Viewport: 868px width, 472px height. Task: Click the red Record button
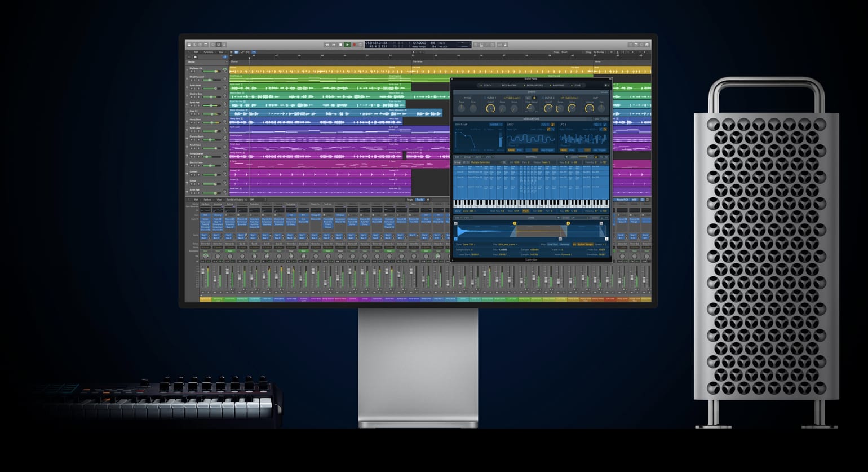click(x=354, y=45)
